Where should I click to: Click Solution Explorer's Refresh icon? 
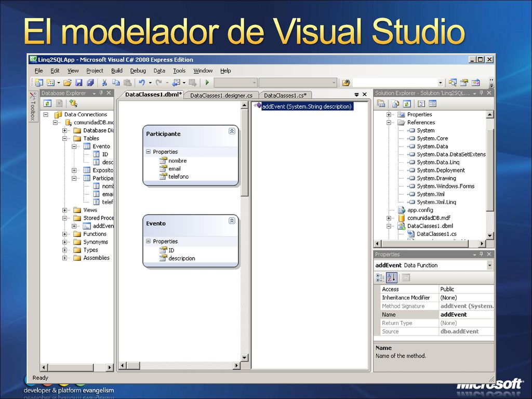[407, 103]
